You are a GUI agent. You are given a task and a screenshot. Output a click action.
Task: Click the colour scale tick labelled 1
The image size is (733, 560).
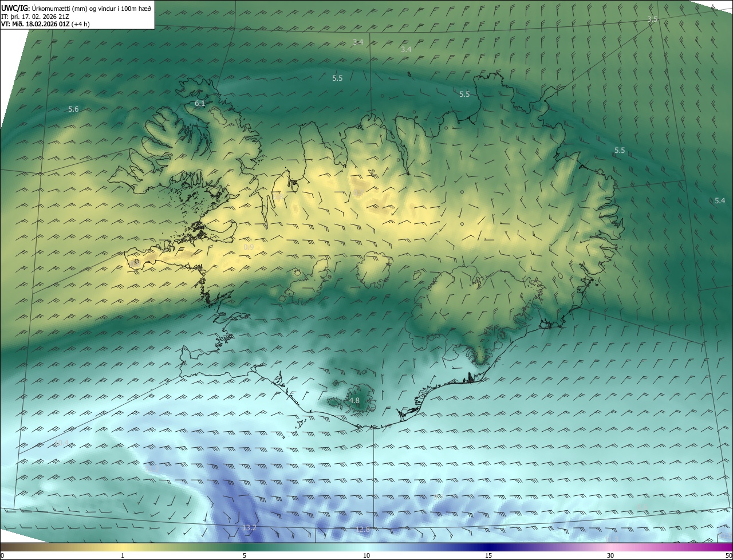coord(123,555)
